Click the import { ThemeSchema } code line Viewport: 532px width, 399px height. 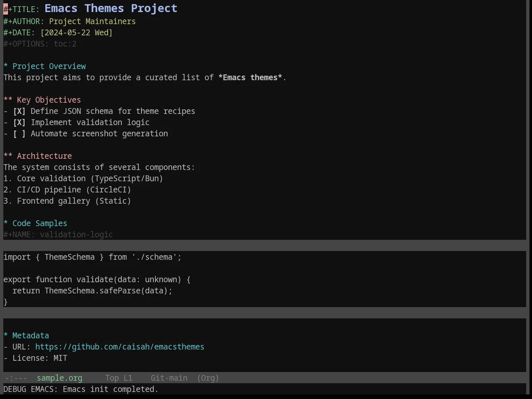(92, 257)
